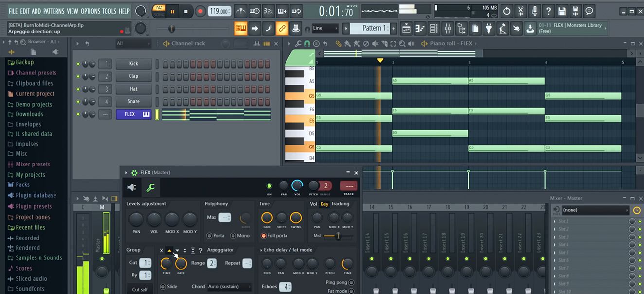Open the Pattern 1 selector
This screenshot has width=644, height=294.
point(372,28)
